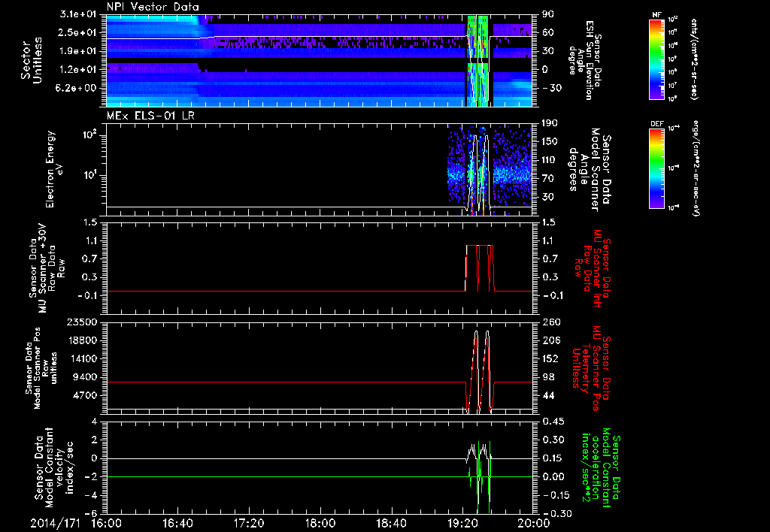
Task: Click the "1.2e+01" sector tick label
Action: (78, 70)
